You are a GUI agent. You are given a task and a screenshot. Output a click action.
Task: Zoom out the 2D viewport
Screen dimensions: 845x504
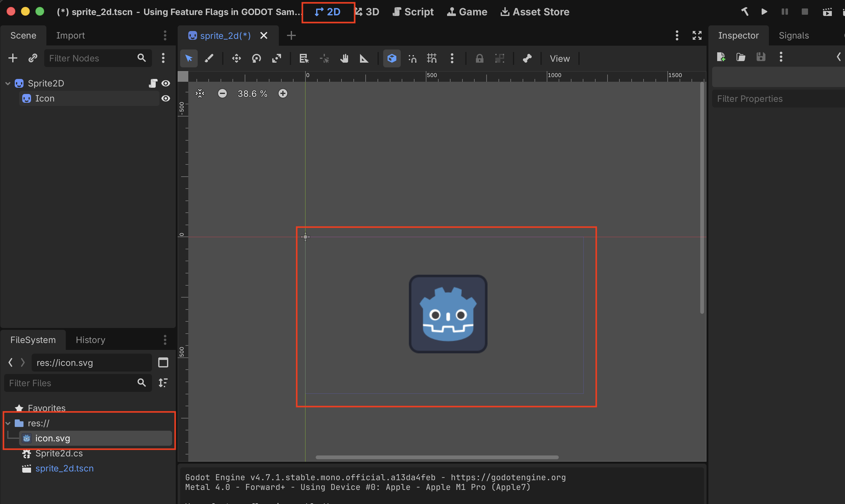(222, 93)
